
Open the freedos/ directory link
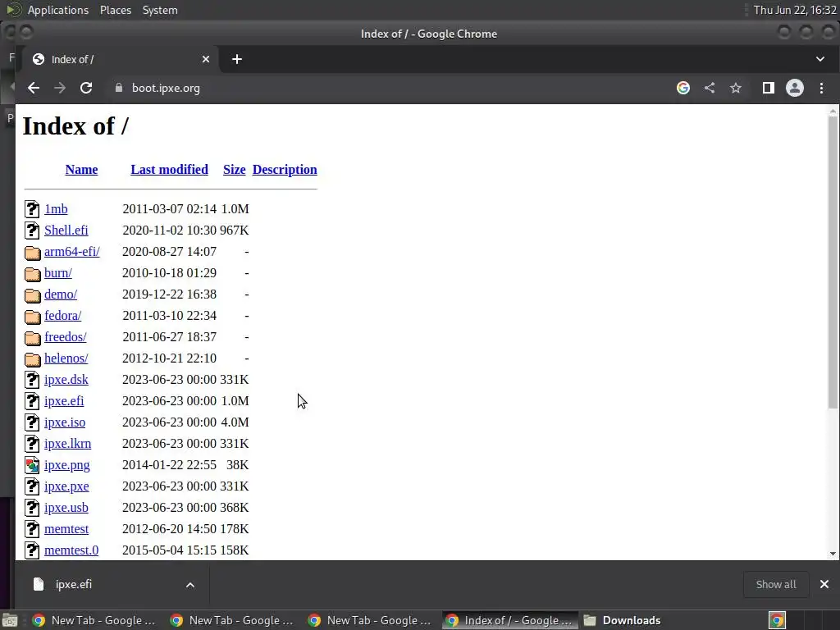pos(66,337)
